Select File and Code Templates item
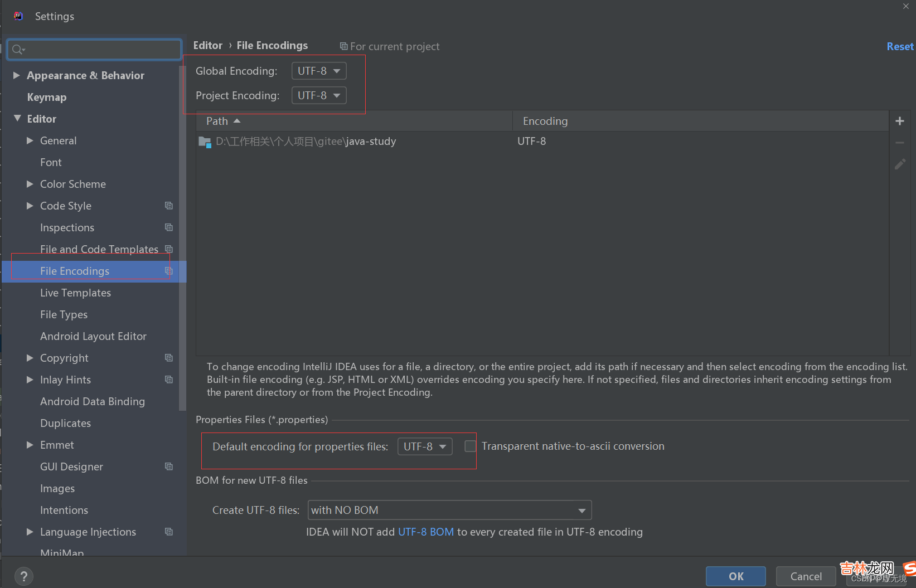 tap(99, 249)
